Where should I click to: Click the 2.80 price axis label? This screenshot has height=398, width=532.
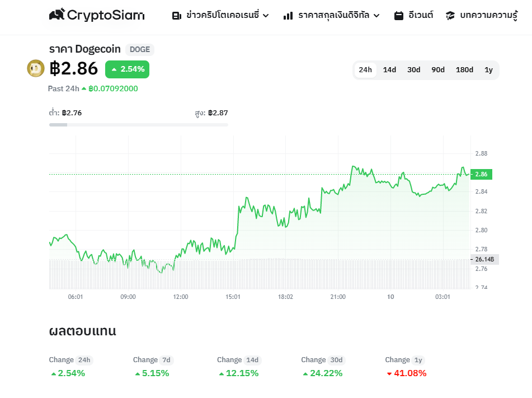click(481, 230)
